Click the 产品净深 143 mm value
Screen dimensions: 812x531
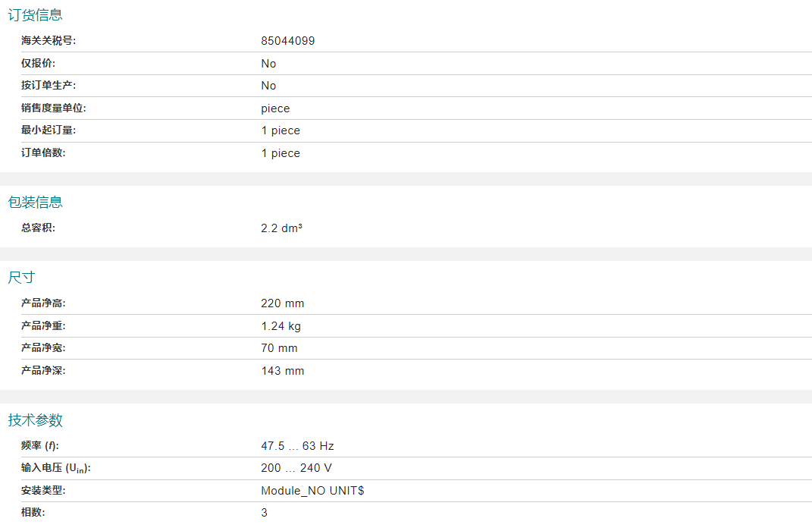tap(283, 371)
